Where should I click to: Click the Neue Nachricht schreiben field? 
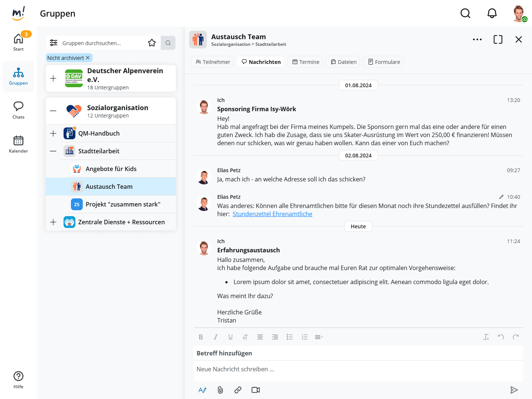tap(358, 369)
